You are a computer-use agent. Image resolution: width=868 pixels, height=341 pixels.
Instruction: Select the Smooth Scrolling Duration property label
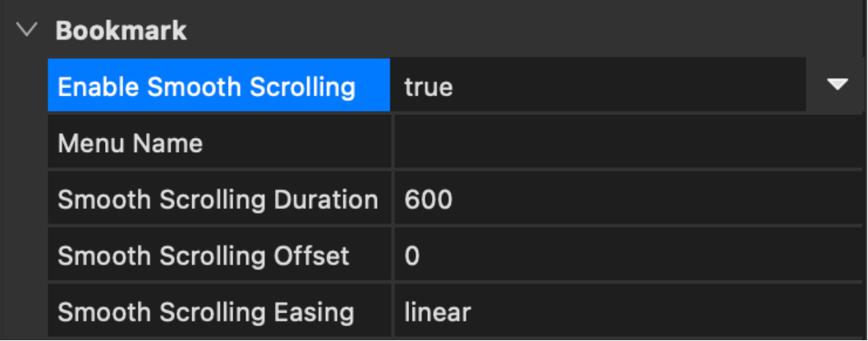(x=218, y=200)
